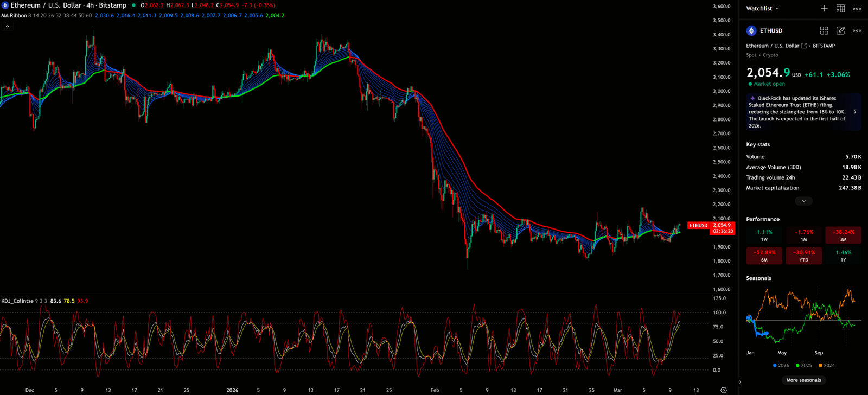Collapse the right side panel
This screenshot has height=395, width=868.
pos(740,382)
